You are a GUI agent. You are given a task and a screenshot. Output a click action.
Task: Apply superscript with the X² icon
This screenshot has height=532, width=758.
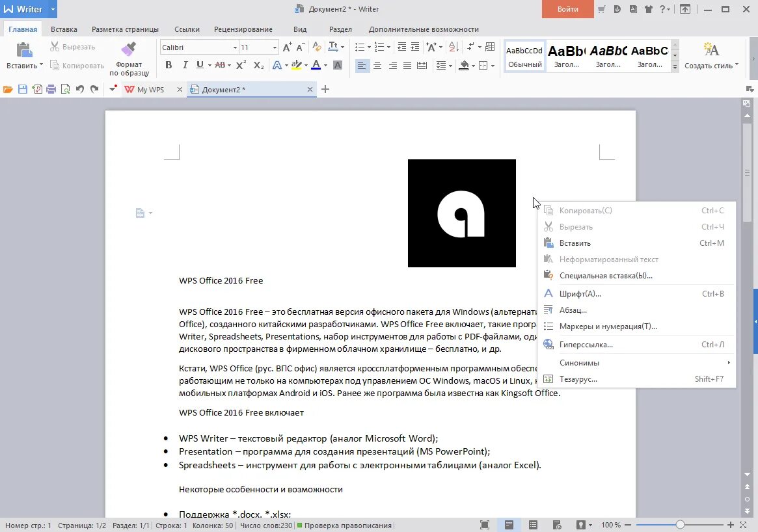tap(241, 65)
